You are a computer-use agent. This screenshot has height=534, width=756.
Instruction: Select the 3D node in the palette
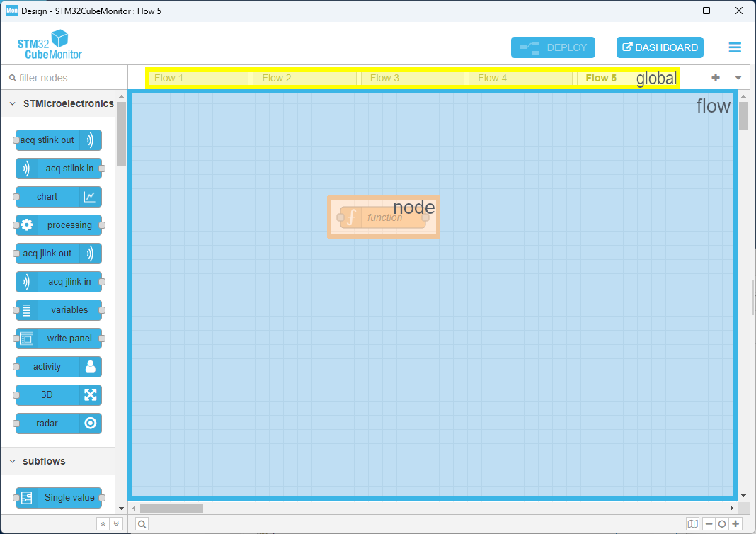[x=57, y=394]
